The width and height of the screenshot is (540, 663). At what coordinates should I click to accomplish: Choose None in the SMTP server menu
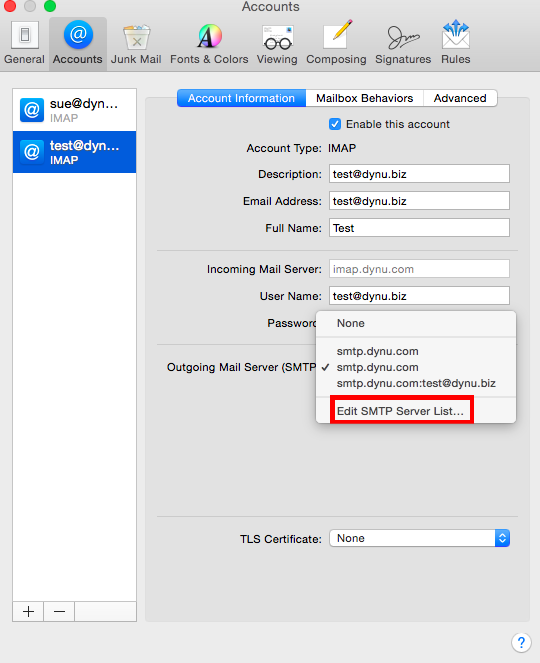(416, 323)
